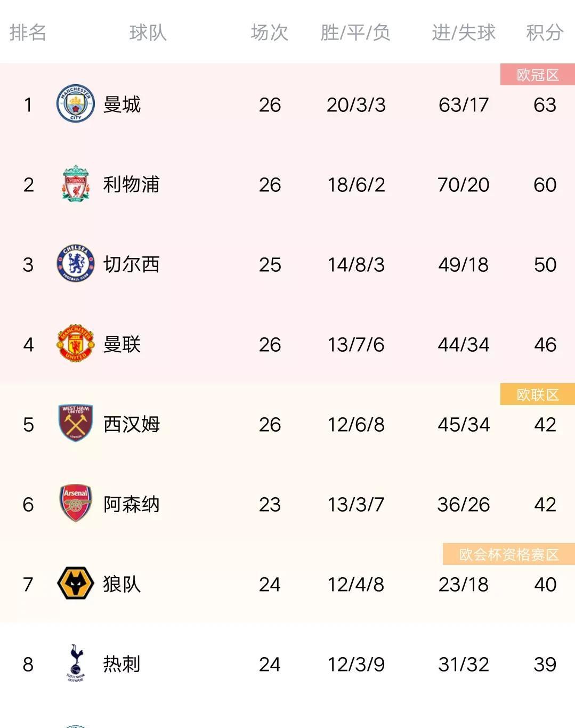Image resolution: width=575 pixels, height=728 pixels.
Task: Click the 进/失球 column header
Action: tap(464, 33)
